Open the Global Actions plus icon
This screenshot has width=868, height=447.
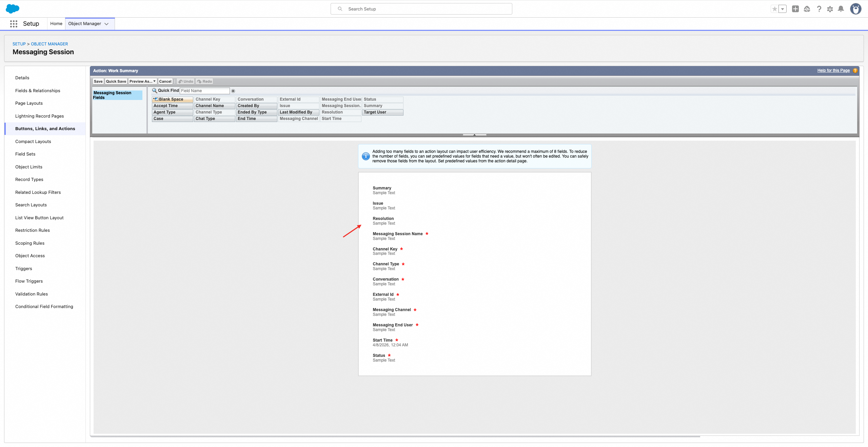(795, 9)
